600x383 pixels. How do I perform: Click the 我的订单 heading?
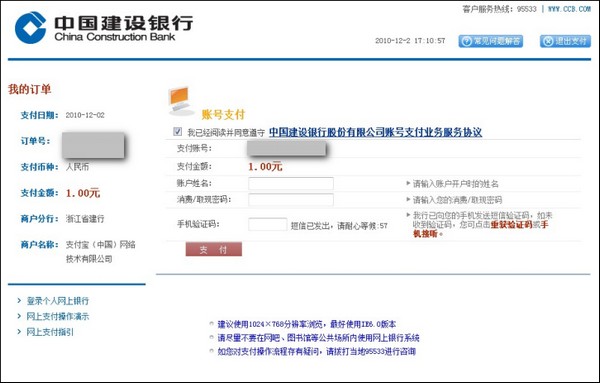point(29,90)
